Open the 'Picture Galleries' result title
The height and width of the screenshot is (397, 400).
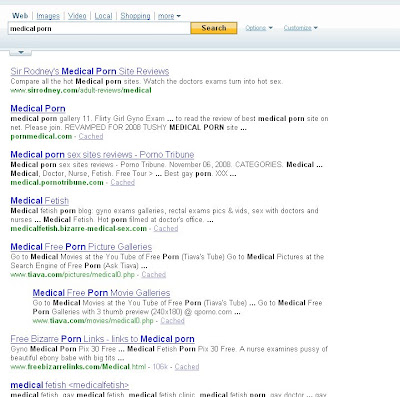point(81,247)
